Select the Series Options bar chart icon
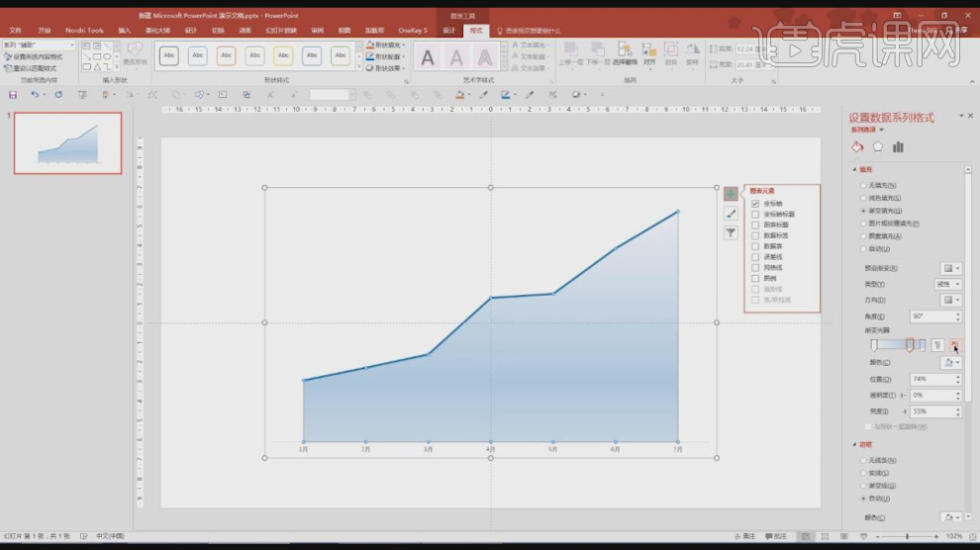 click(898, 147)
